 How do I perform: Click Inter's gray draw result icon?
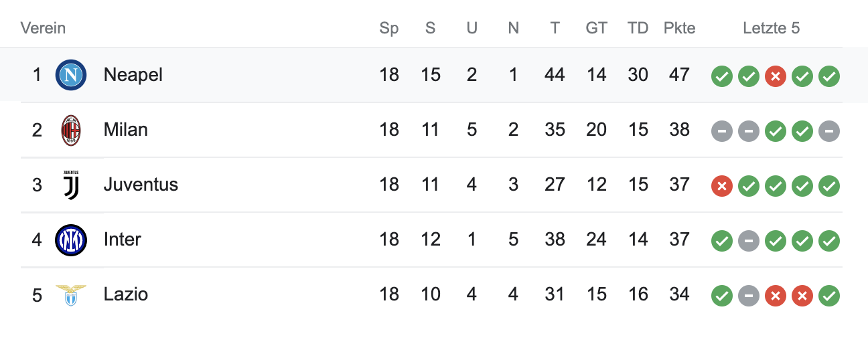coord(748,241)
